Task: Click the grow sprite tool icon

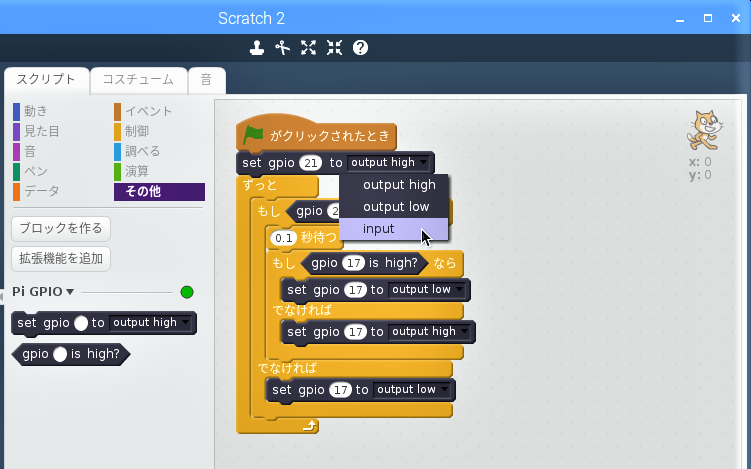Action: click(x=308, y=47)
